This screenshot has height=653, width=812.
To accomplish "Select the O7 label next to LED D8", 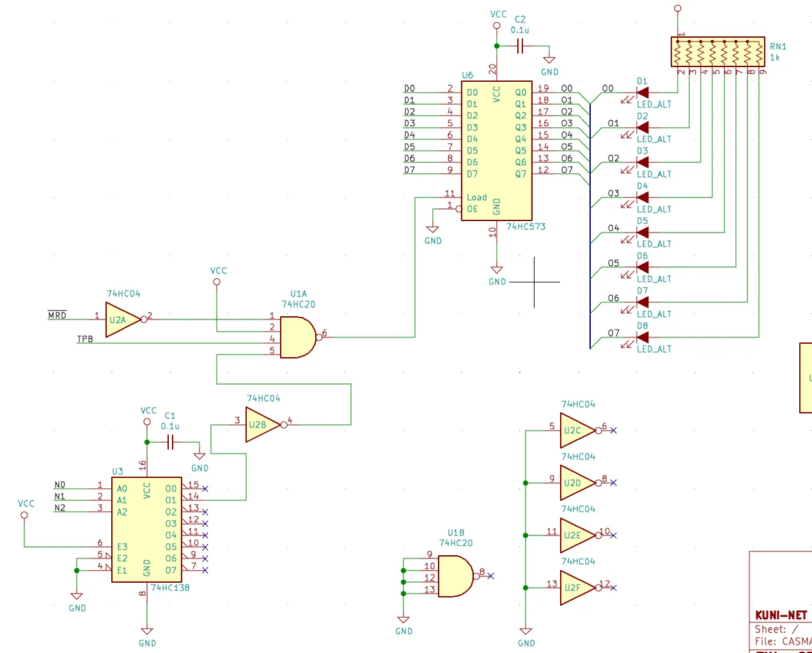I will coord(613,333).
